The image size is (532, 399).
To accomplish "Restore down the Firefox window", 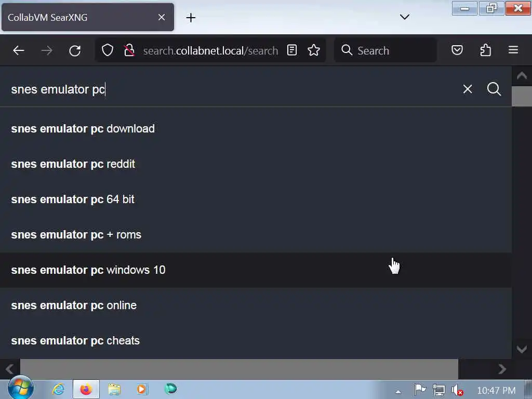I will point(491,8).
